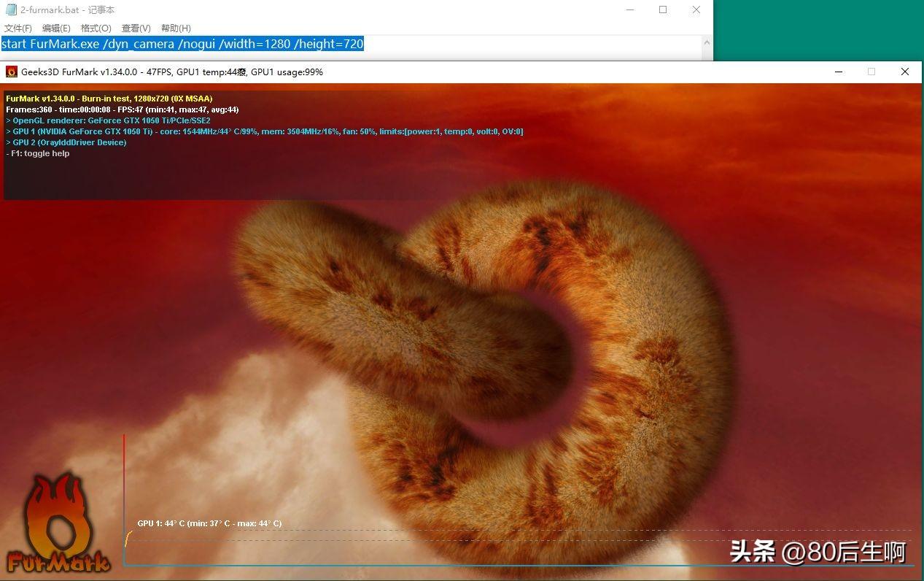Close the FurMark window
924x581 pixels.
[x=905, y=72]
